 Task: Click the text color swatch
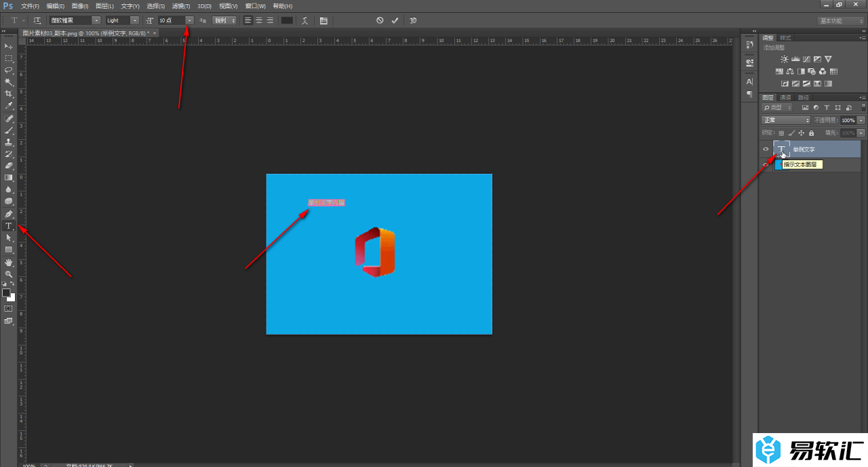pyautogui.click(x=287, y=20)
